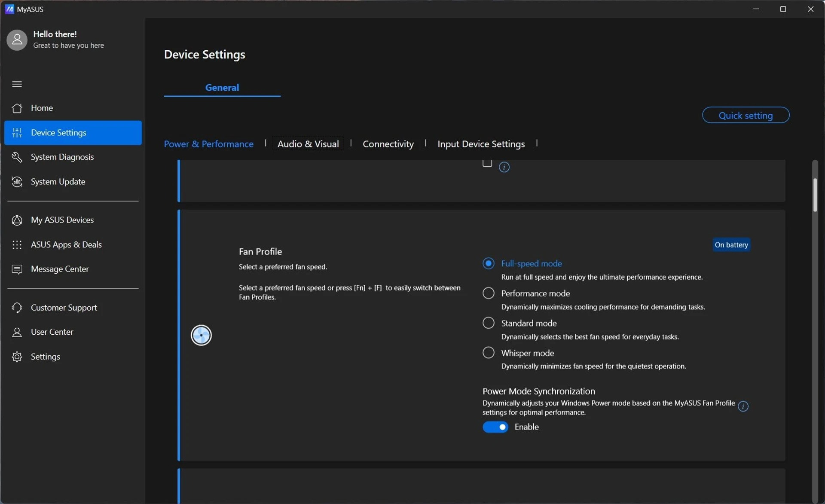Open ASUS Apps & Deals page
825x504 pixels.
pyautogui.click(x=73, y=245)
